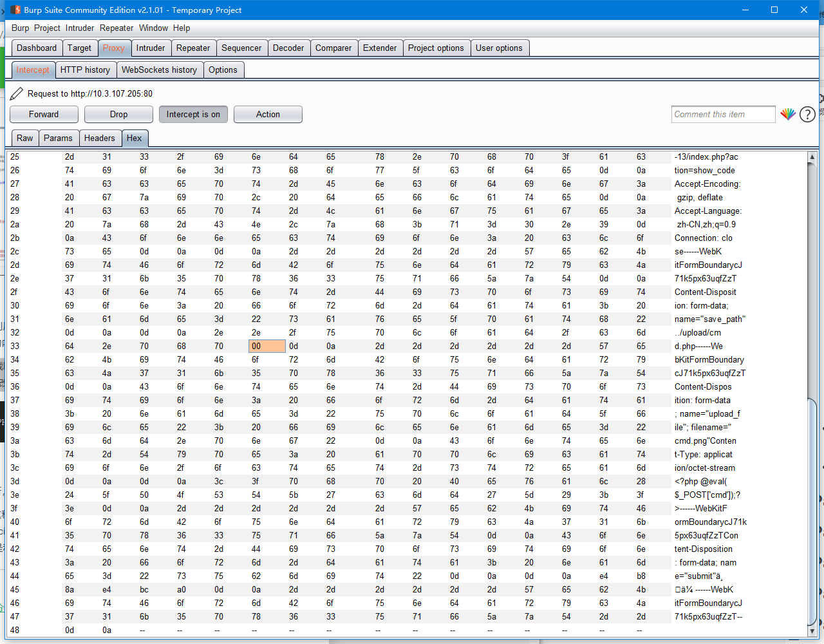Click the decoded text 'd.php------We'
This screenshot has width=824, height=644.
(698, 346)
